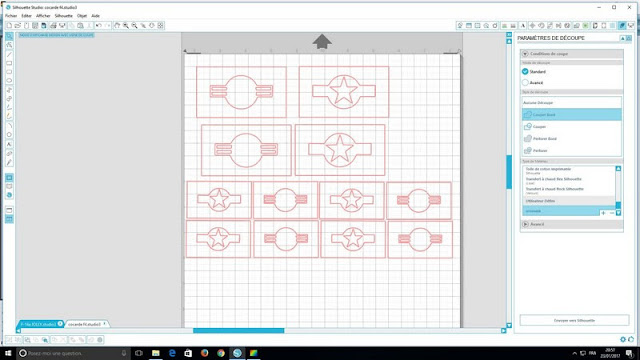Click the Print icon in the toolbar
The width and height of the screenshot is (640, 360).
point(53,25)
